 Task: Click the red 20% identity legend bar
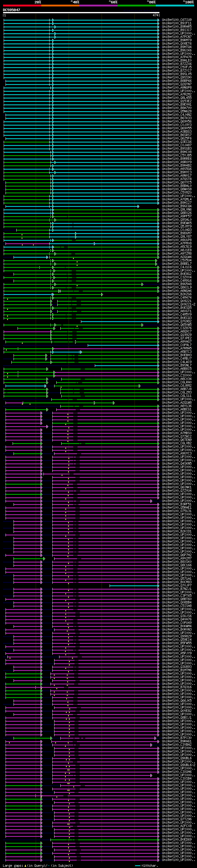coord(22,6)
